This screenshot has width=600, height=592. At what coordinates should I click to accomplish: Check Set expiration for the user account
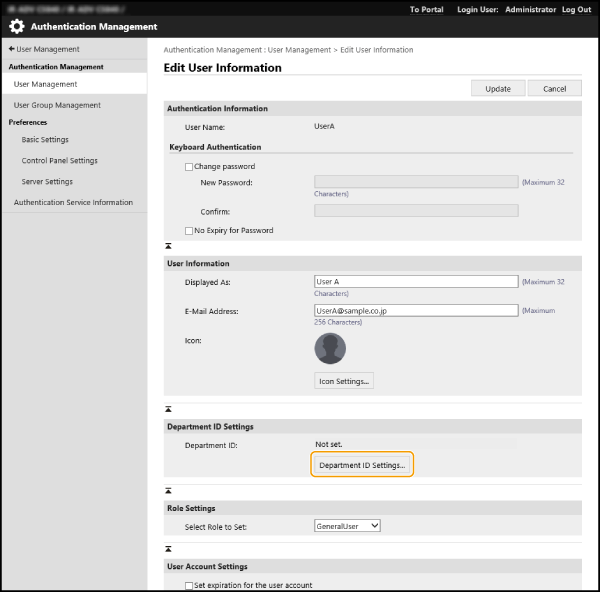(189, 585)
